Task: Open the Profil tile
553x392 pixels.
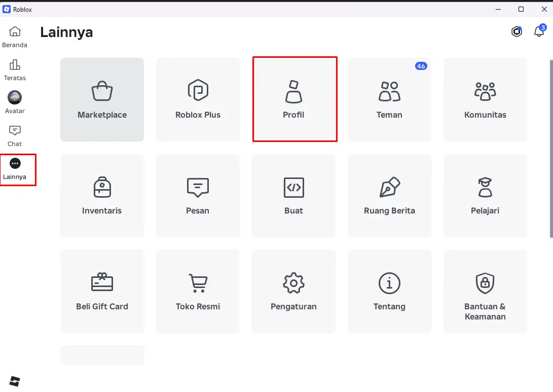Action: pos(294,100)
